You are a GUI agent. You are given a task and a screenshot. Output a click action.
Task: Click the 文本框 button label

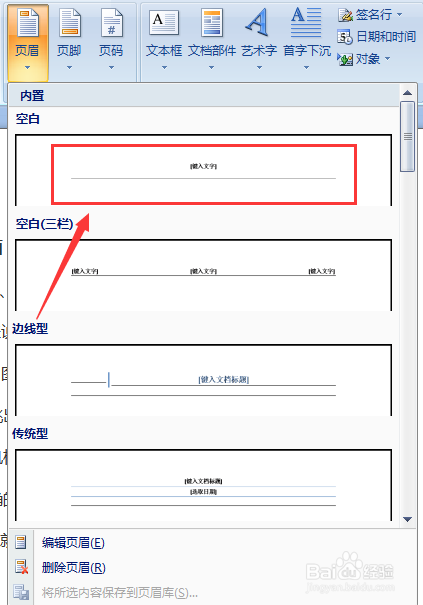pos(164,51)
